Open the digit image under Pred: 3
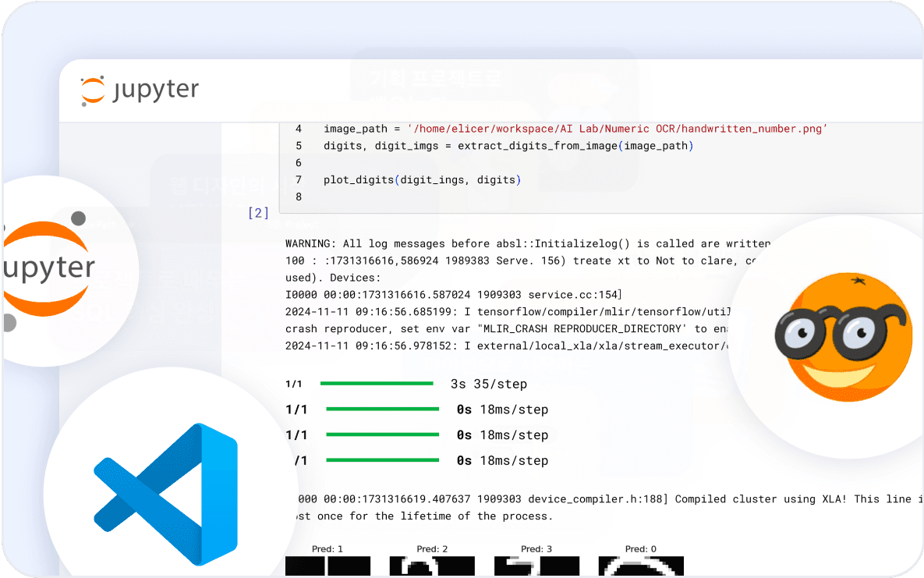924x578 pixels. point(536,566)
